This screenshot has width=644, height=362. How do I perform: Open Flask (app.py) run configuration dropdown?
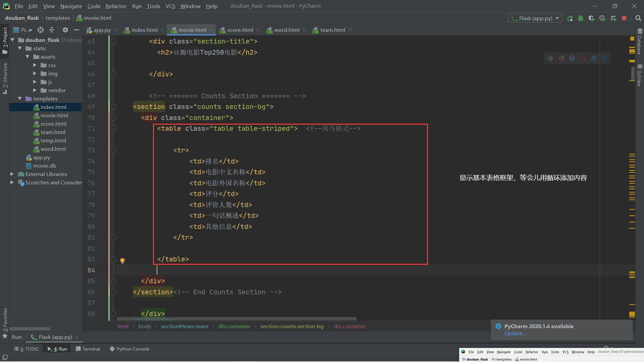(535, 18)
